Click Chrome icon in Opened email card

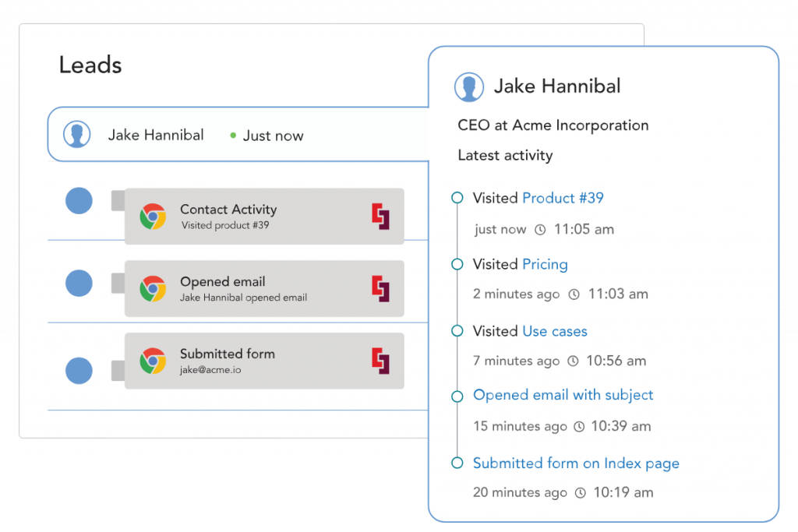coord(153,289)
